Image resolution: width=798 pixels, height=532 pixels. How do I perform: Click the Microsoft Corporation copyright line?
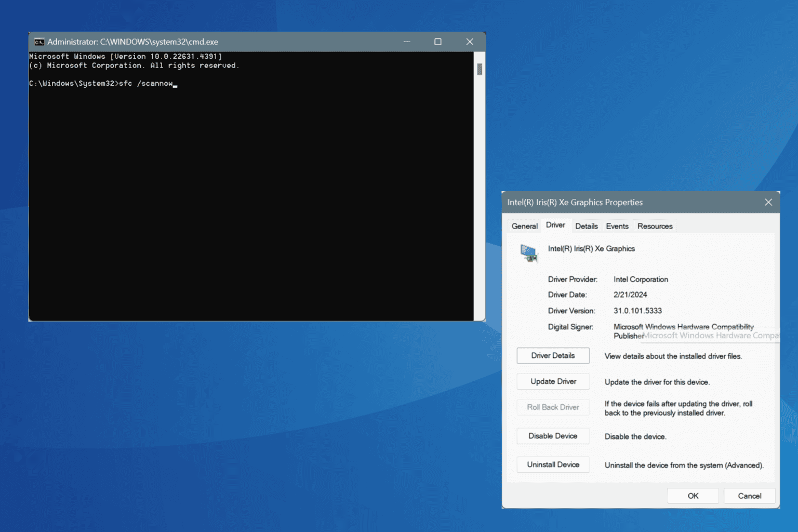(134, 65)
